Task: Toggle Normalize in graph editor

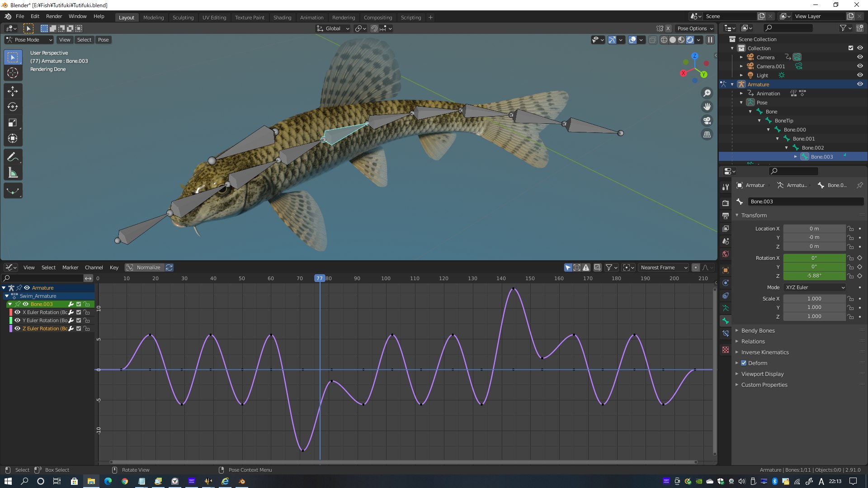Action: coord(144,267)
